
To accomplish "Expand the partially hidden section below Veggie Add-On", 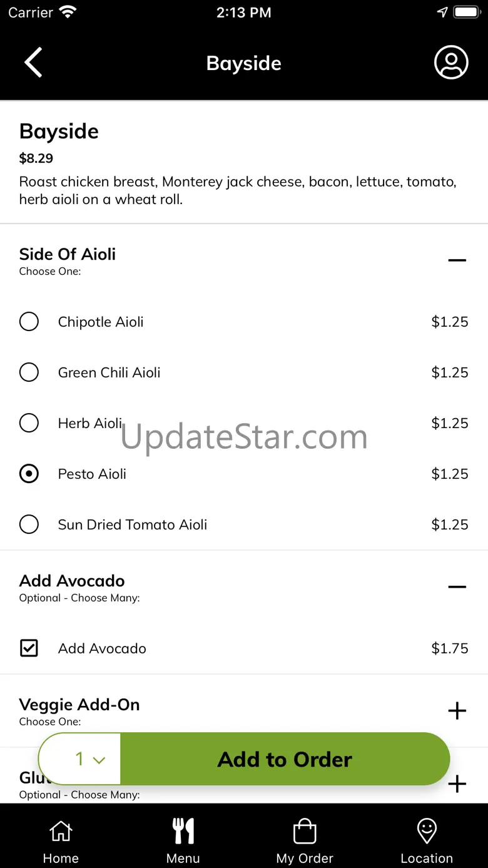I will [x=457, y=784].
